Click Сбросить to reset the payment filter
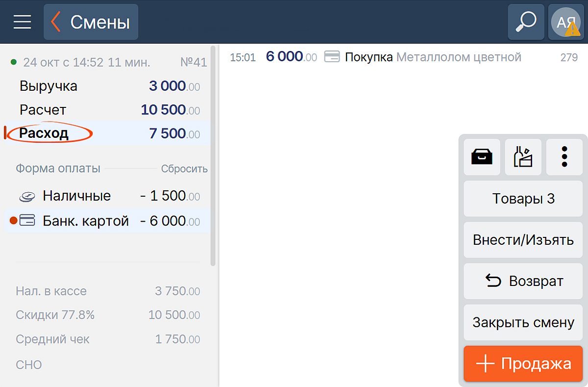588x387 pixels. point(184,169)
